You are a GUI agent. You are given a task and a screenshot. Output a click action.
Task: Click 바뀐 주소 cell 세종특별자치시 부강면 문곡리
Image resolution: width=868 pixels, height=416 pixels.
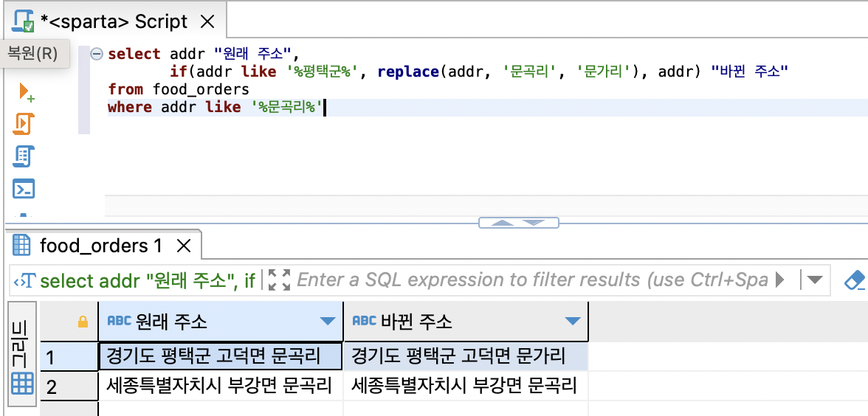(466, 386)
